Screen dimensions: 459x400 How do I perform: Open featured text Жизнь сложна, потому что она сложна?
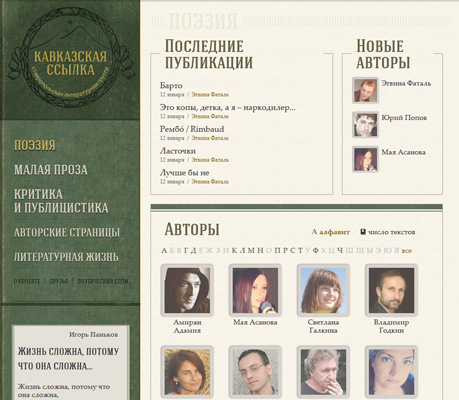coord(68,359)
